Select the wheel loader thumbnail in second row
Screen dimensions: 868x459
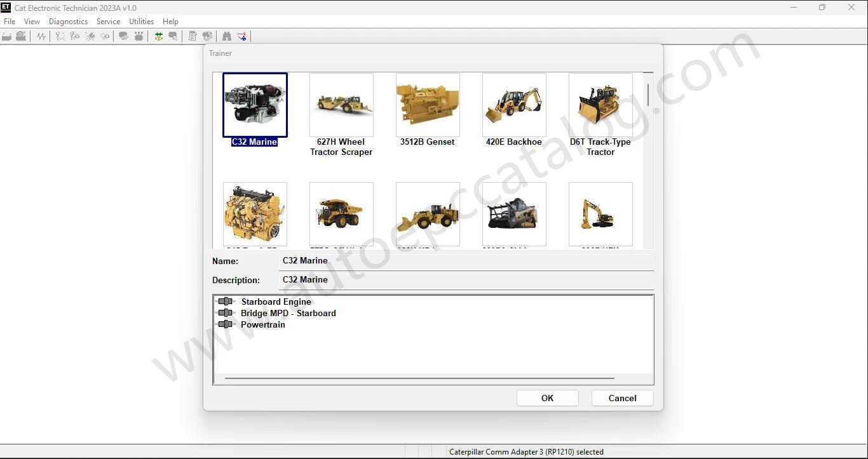click(x=428, y=214)
